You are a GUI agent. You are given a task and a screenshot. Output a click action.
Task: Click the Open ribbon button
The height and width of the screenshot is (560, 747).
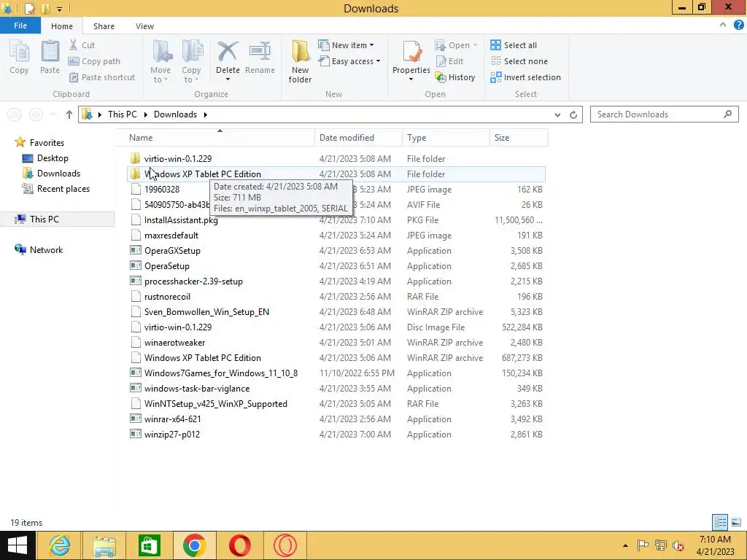pyautogui.click(x=456, y=45)
